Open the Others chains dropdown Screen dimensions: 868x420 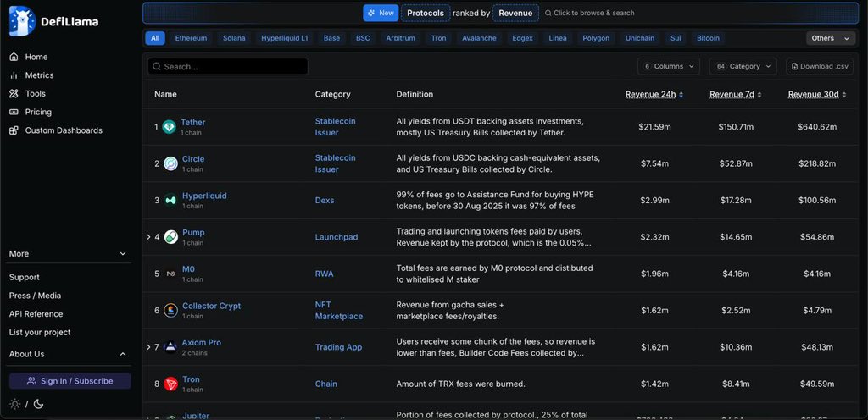click(x=830, y=38)
